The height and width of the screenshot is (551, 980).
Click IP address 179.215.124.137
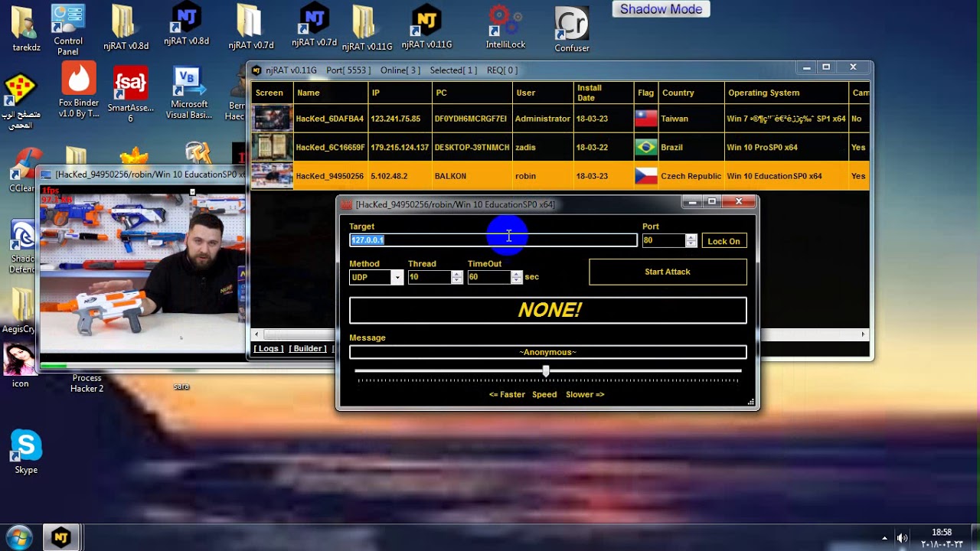[x=400, y=147]
